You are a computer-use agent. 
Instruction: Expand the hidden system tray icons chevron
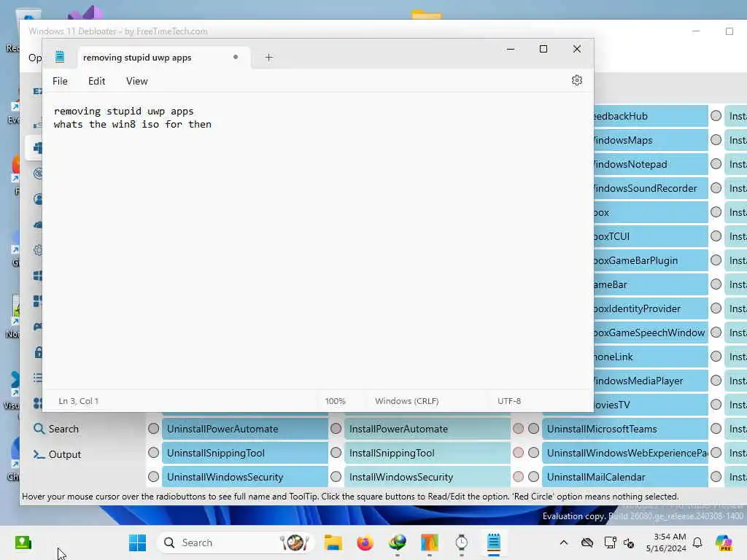[564, 542]
